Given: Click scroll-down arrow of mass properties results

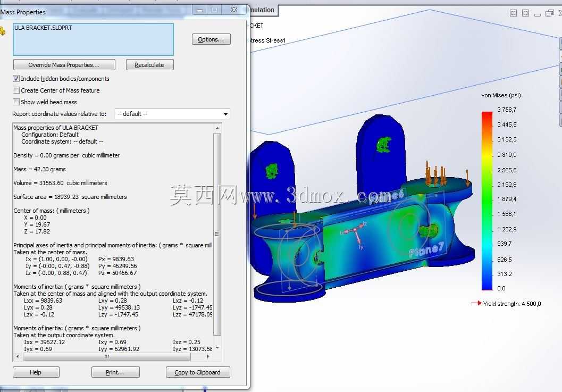Looking at the screenshot, I should tap(217, 348).
